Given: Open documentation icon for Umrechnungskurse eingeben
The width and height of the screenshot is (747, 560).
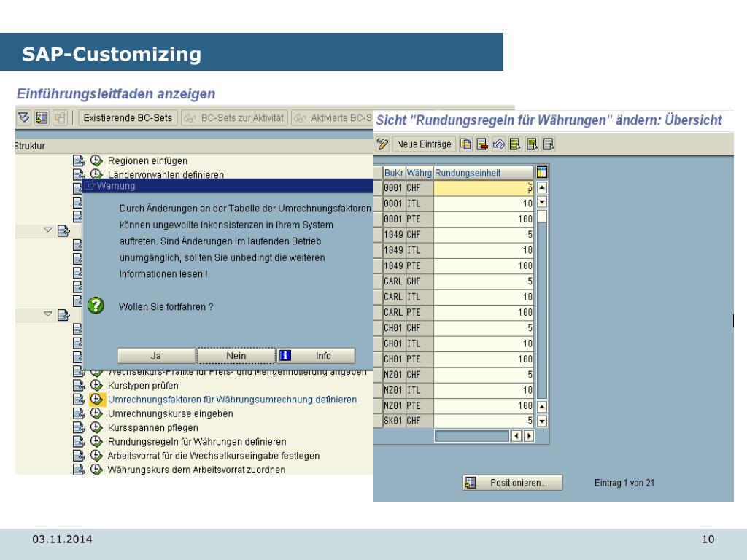Looking at the screenshot, I should click(79, 413).
